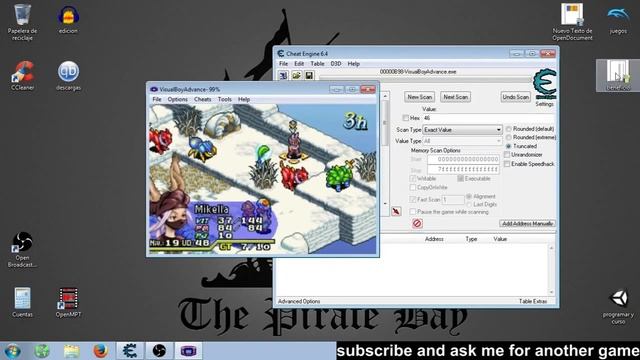Screen dimensions: 640x360
Task: Open juegos desktop icon
Action: click(618, 20)
